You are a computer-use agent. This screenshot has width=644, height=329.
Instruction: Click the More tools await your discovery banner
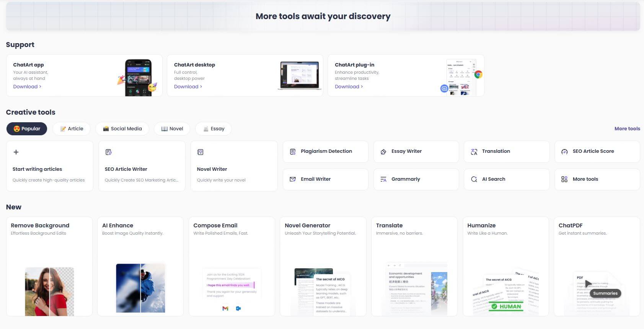click(323, 16)
